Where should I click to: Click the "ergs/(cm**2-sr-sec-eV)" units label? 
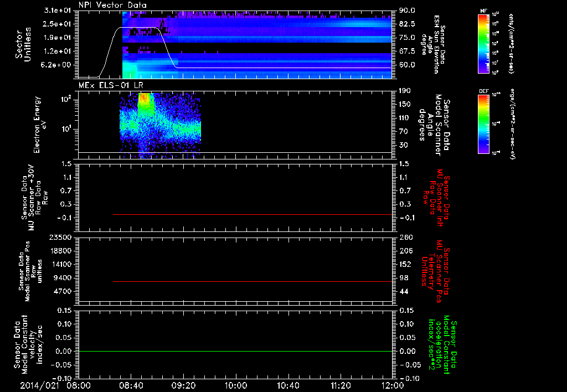512,124
